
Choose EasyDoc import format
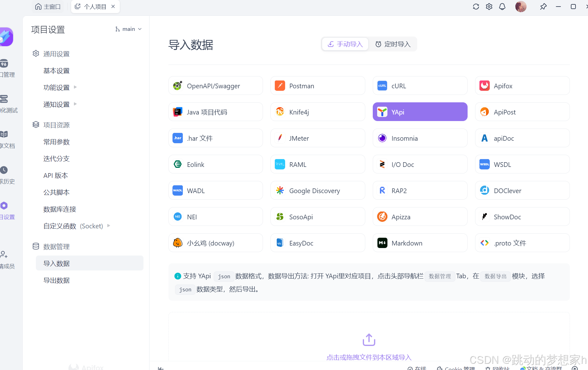(x=318, y=243)
